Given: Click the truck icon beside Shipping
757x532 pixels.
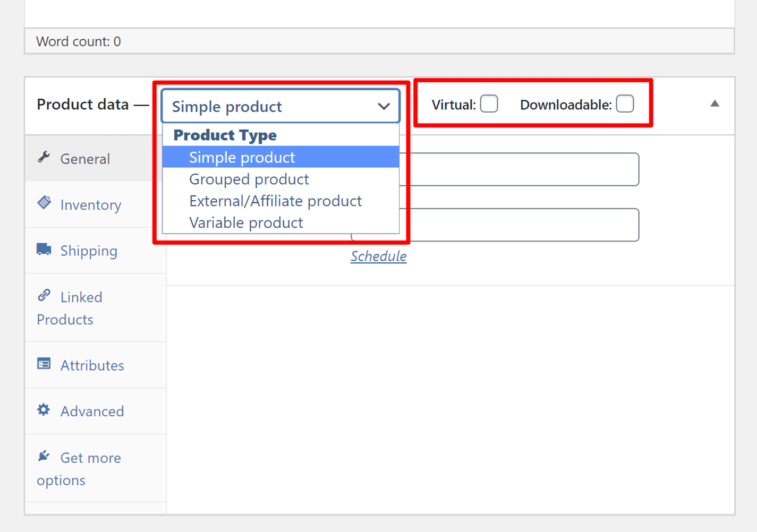Looking at the screenshot, I should click(x=44, y=250).
